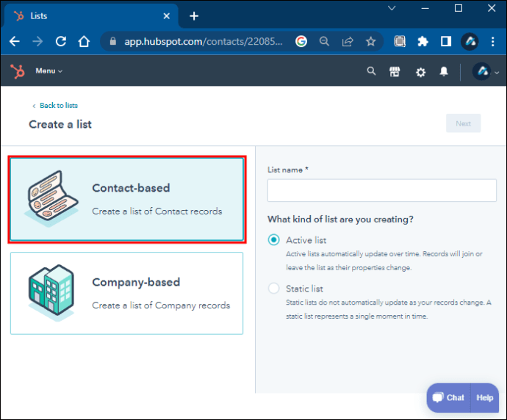Image resolution: width=507 pixels, height=420 pixels.
Task: Click the HubSpot sprocket logo in navbar
Action: tap(18, 71)
